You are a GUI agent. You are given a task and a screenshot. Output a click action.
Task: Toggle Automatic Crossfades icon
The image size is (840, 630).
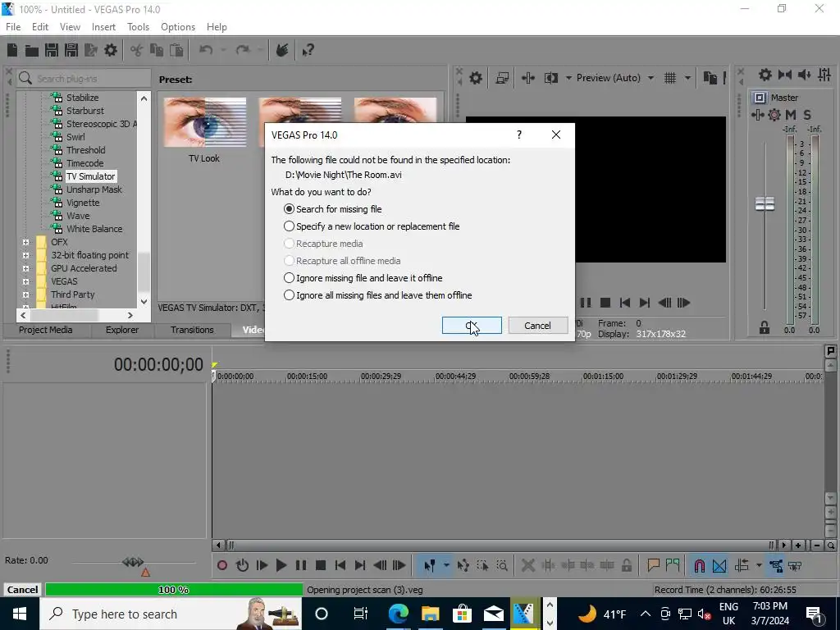pos(719,565)
